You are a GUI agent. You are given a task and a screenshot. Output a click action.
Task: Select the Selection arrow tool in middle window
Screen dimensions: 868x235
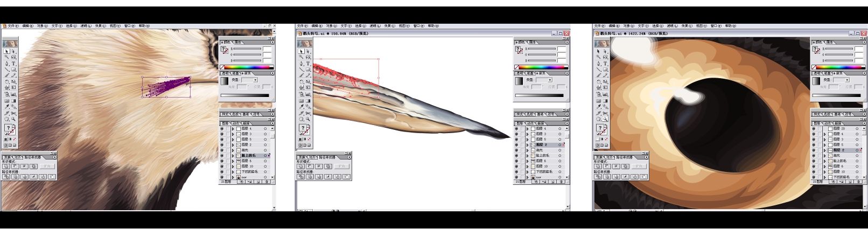click(302, 51)
